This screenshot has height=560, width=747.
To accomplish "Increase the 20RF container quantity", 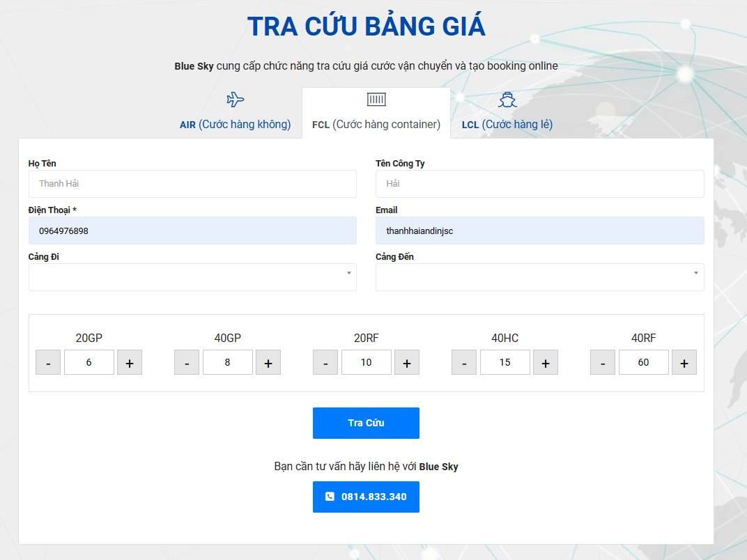I will (407, 362).
